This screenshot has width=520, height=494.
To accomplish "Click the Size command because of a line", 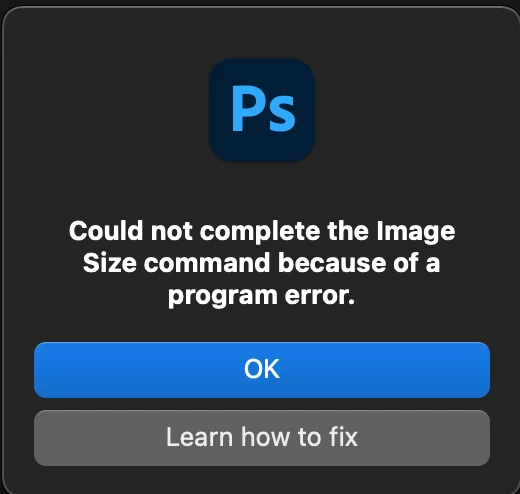I will tap(262, 263).
